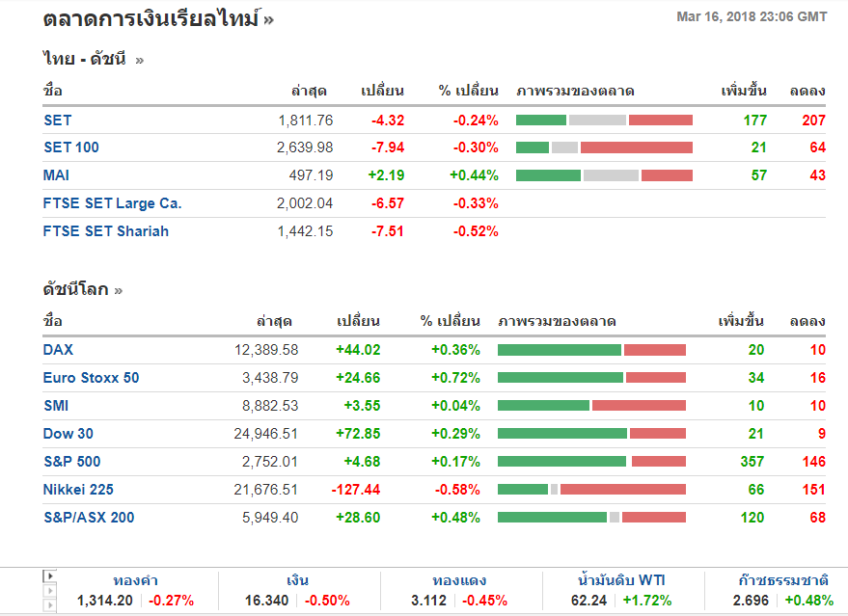The width and height of the screenshot is (848, 616).
Task: Open the เงิน commodity link
Action: (297, 581)
